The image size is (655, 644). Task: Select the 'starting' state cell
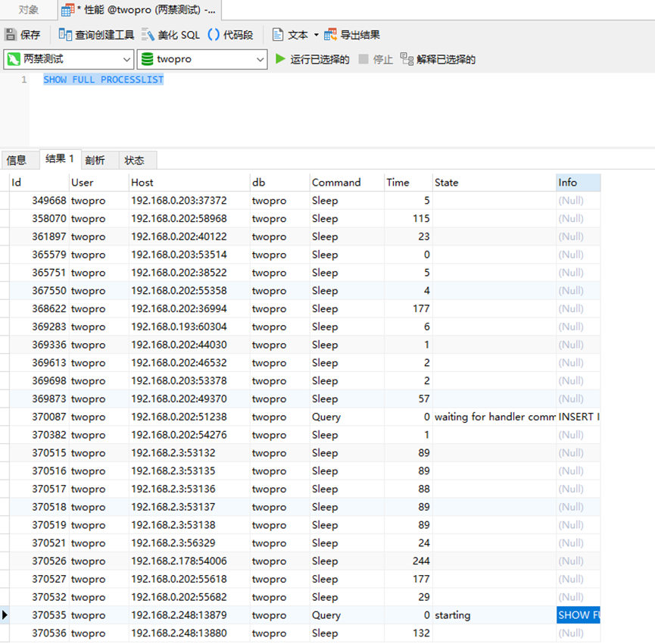point(494,615)
